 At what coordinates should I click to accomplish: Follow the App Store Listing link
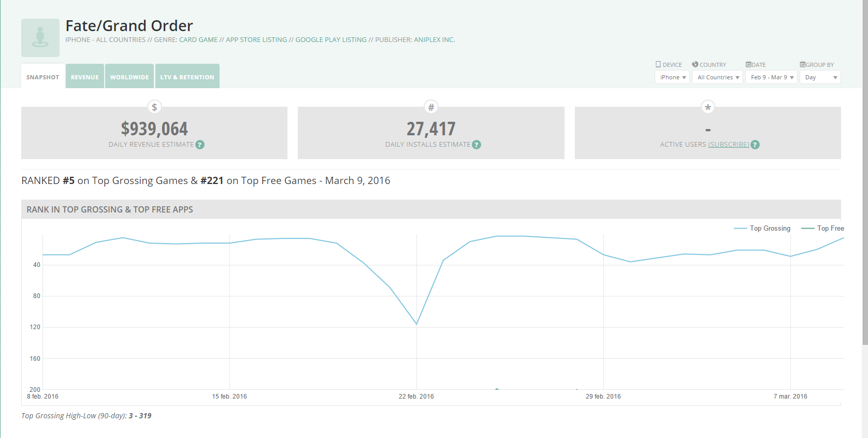pos(256,40)
